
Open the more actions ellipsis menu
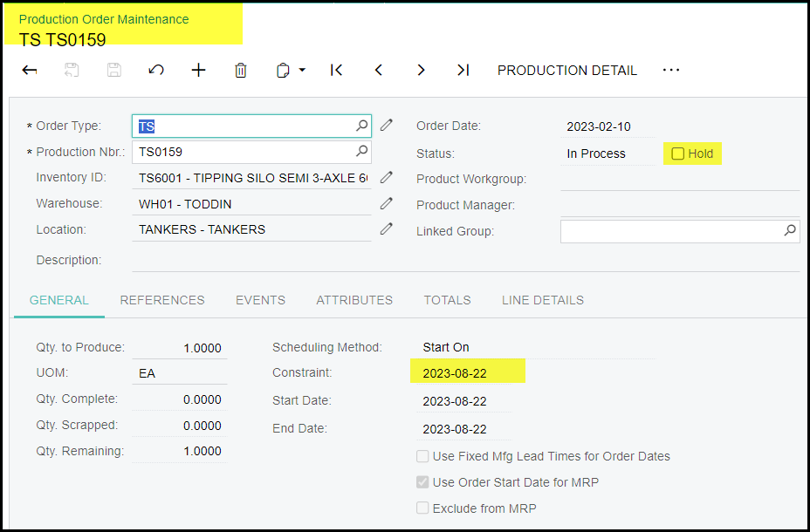[x=670, y=71]
